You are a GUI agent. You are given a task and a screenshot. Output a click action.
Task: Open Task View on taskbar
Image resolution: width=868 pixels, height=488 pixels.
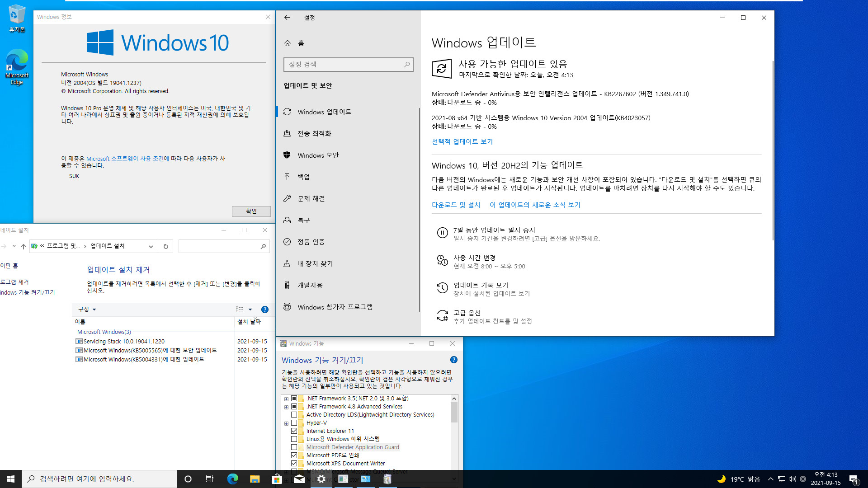tap(210, 479)
